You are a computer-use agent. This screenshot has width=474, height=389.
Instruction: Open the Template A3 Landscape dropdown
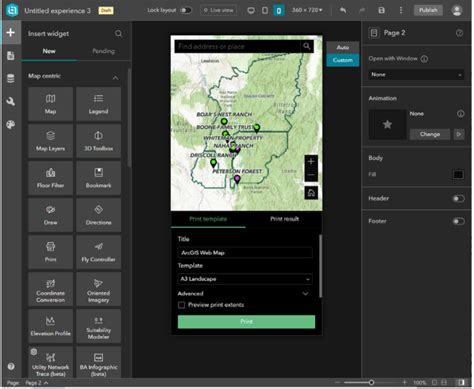click(245, 279)
